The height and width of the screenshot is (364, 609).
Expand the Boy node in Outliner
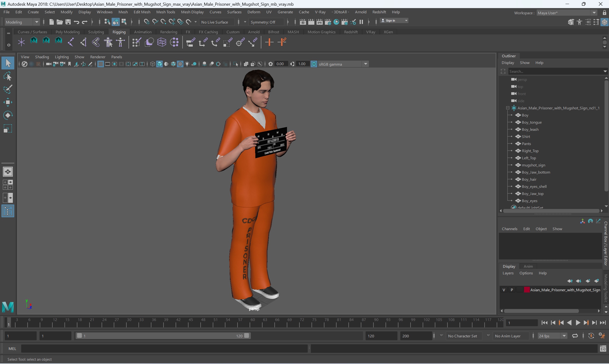(511, 115)
